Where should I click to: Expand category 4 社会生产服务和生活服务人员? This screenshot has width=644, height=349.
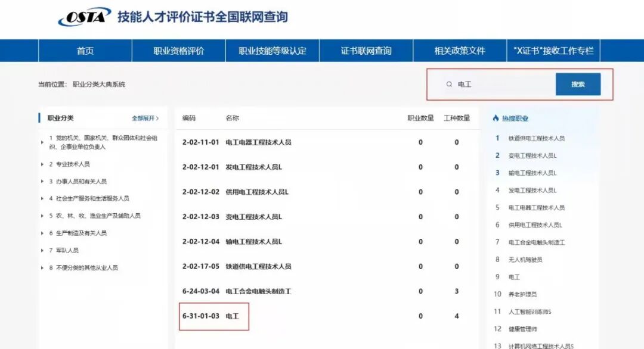(x=42, y=198)
